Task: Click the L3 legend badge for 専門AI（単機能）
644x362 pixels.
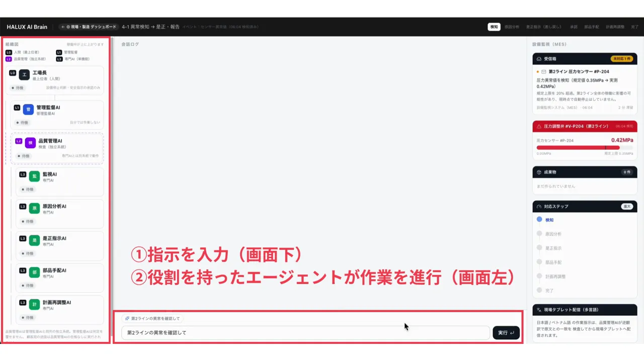Action: (x=59, y=59)
